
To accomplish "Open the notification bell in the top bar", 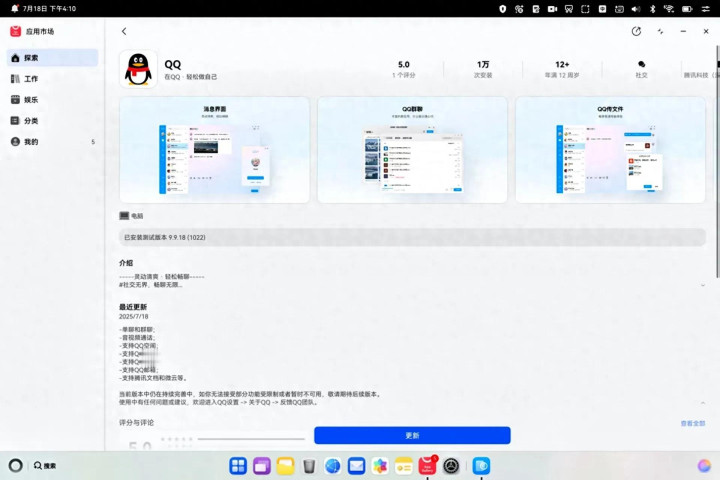I will 15,8.
